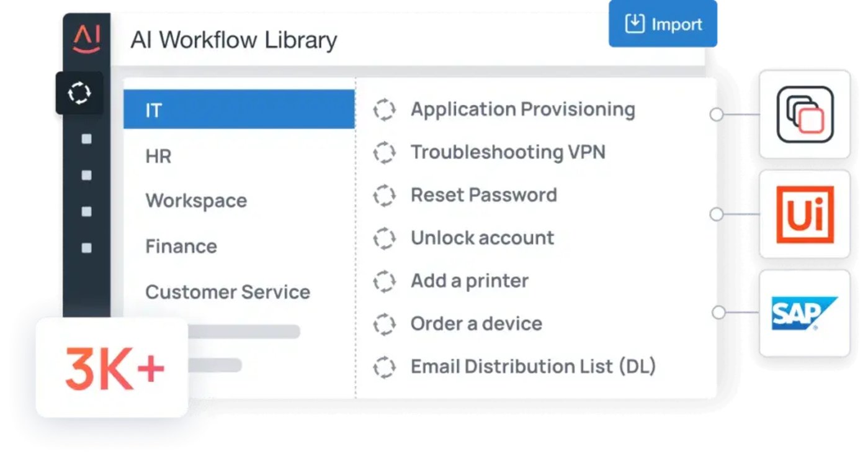Click the 3K+ workflows badge
The width and height of the screenshot is (868, 459).
112,368
